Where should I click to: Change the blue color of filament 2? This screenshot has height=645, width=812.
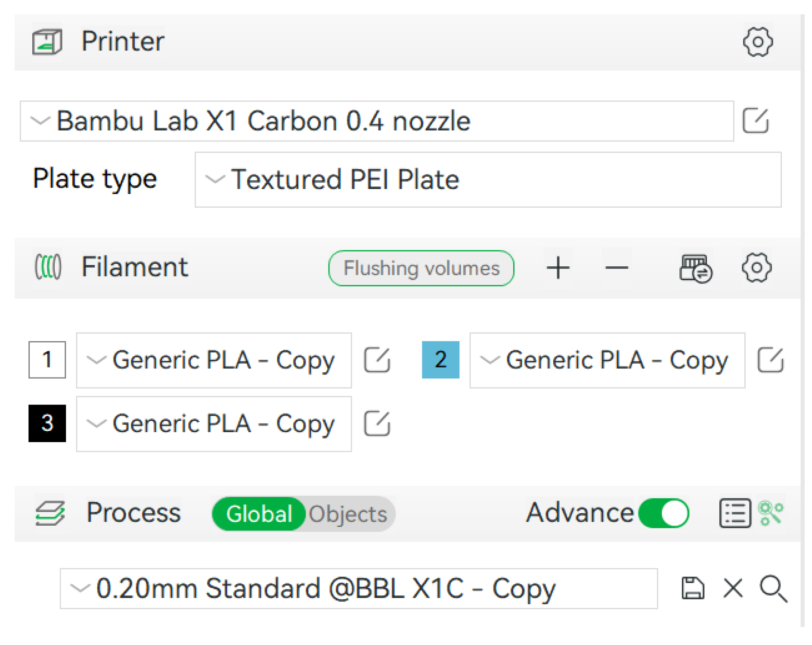click(x=440, y=360)
